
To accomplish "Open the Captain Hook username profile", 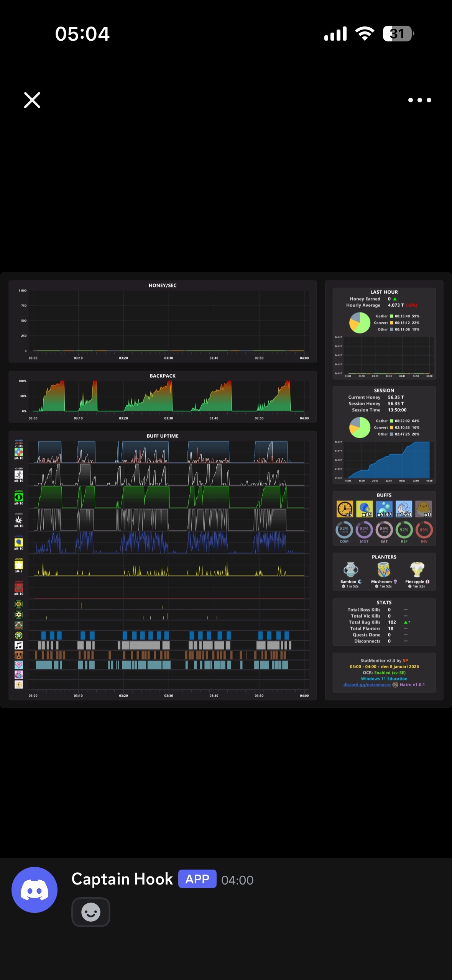I will (122, 879).
